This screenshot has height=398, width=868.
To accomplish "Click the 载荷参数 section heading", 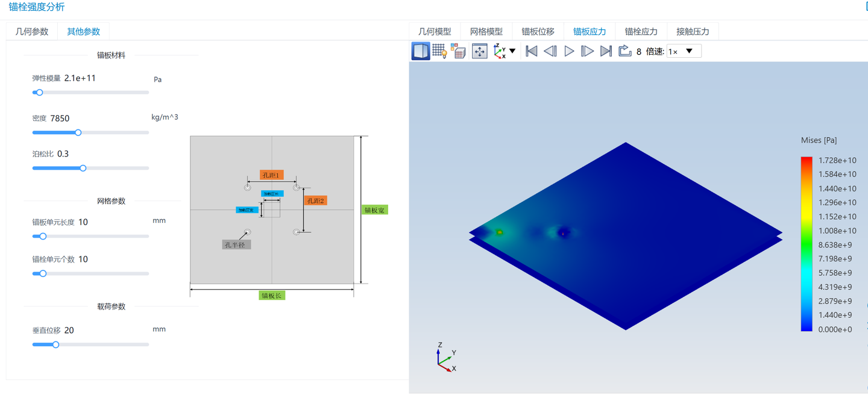I will [111, 306].
